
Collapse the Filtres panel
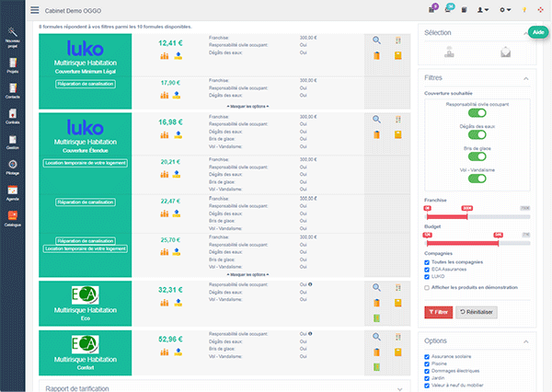point(525,78)
